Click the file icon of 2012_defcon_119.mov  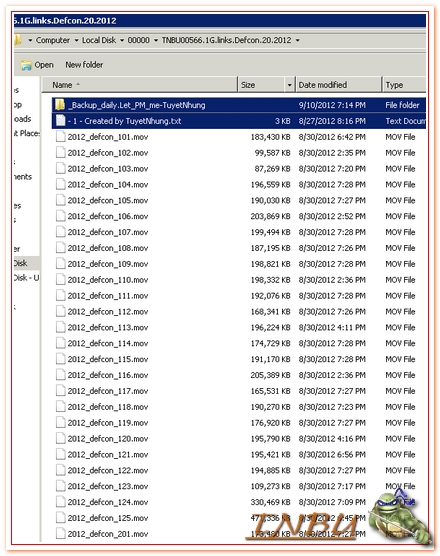click(61, 423)
